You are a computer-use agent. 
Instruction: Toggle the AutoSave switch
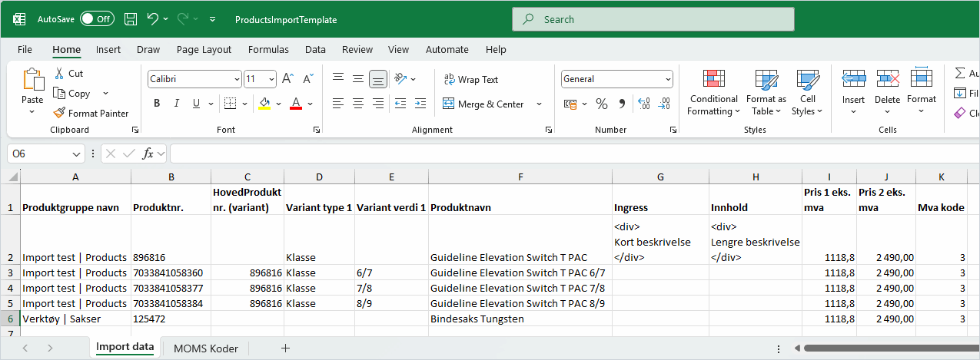pyautogui.click(x=97, y=19)
